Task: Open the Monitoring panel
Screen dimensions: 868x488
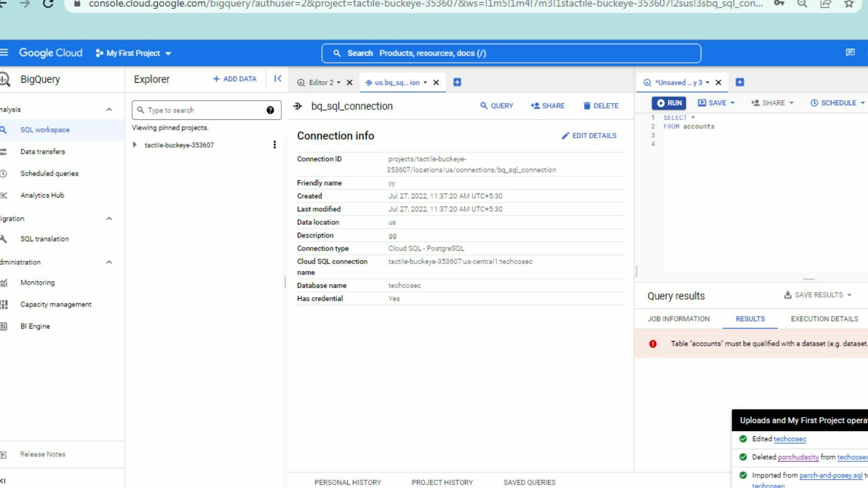Action: 38,282
